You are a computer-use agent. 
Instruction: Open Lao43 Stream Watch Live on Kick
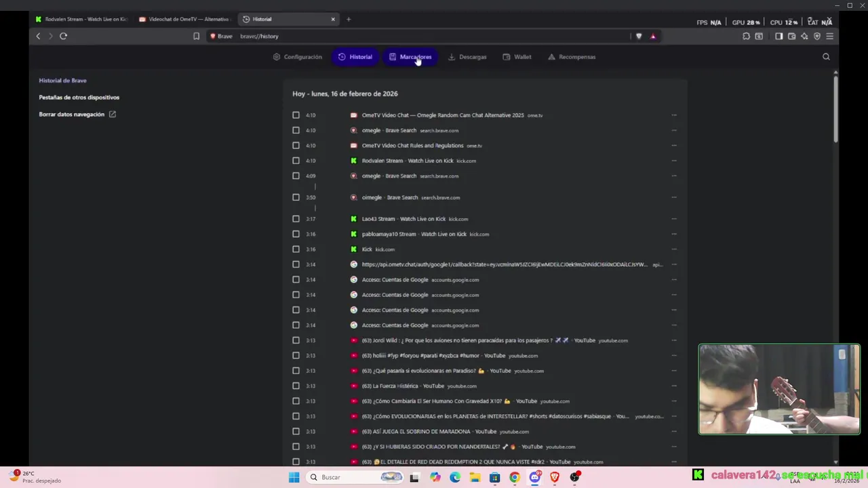point(403,219)
